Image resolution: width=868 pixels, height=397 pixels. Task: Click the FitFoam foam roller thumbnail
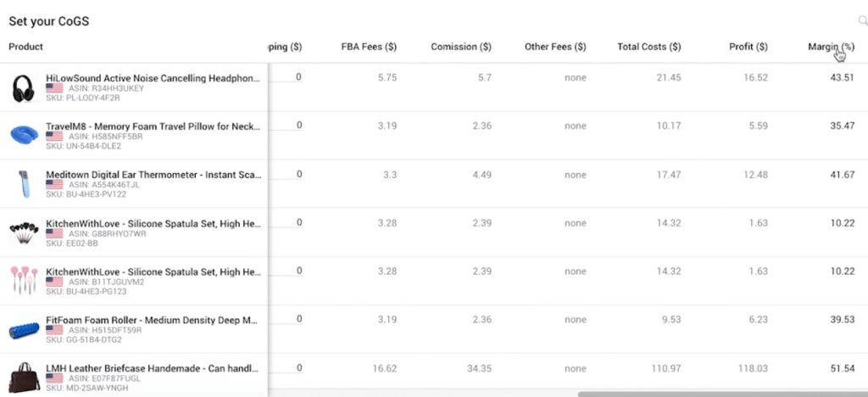(24, 330)
